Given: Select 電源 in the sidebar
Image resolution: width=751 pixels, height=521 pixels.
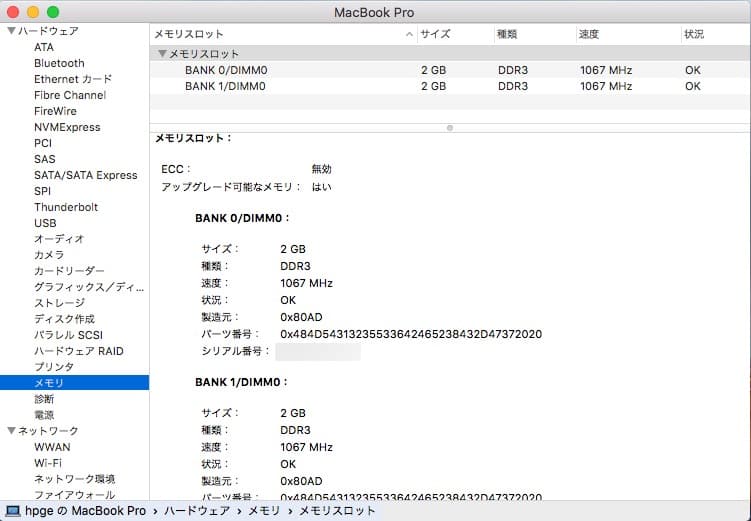Looking at the screenshot, I should pos(44,415).
